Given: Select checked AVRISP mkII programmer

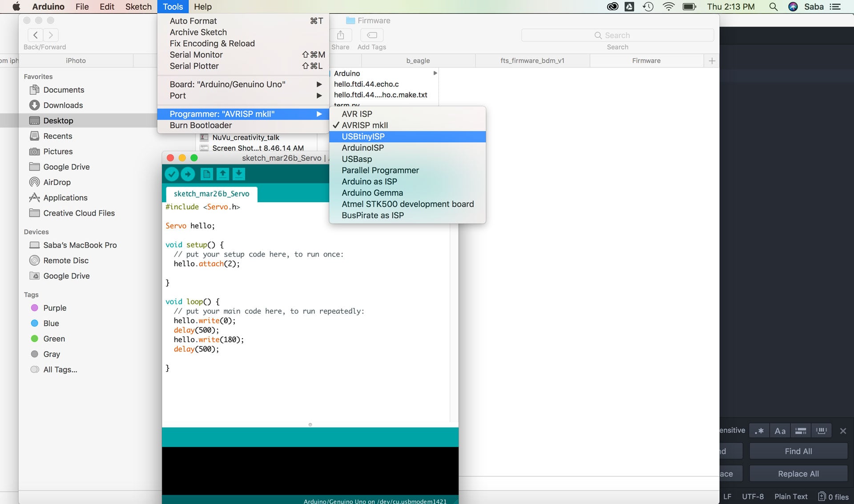Looking at the screenshot, I should point(407,125).
